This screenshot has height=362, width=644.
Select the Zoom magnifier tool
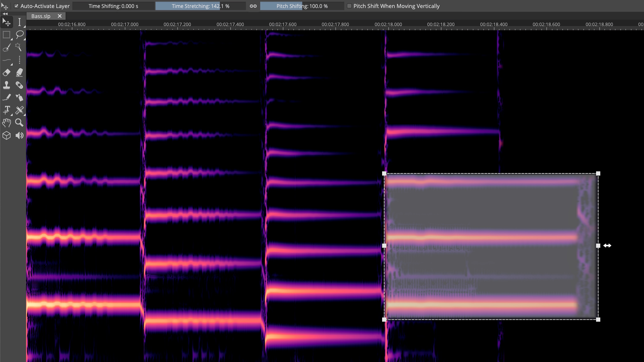[x=20, y=123]
